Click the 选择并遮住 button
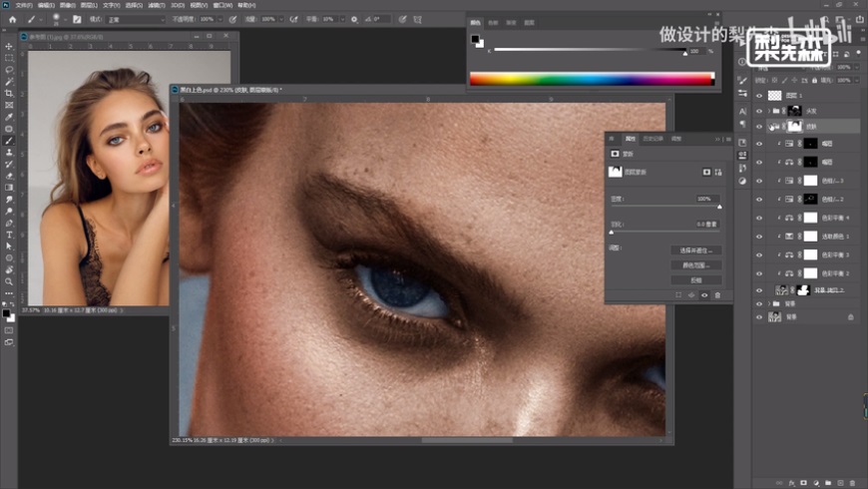Viewport: 868px width, 489px height. [x=694, y=250]
